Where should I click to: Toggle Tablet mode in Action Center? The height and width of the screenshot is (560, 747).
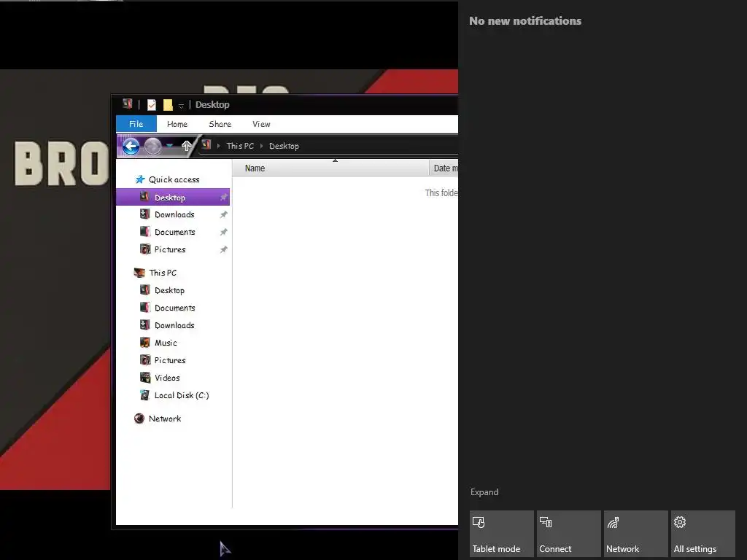click(x=502, y=533)
